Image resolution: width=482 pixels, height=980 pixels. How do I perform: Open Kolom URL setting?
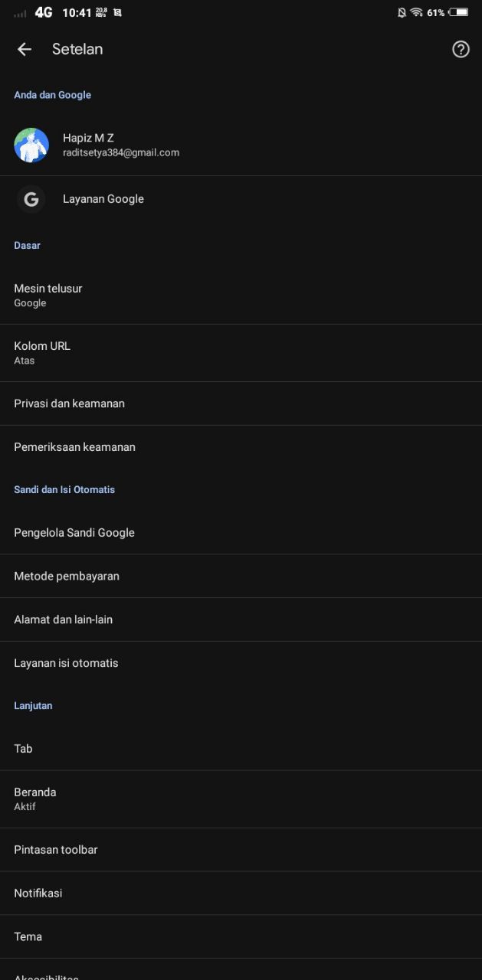click(x=241, y=353)
